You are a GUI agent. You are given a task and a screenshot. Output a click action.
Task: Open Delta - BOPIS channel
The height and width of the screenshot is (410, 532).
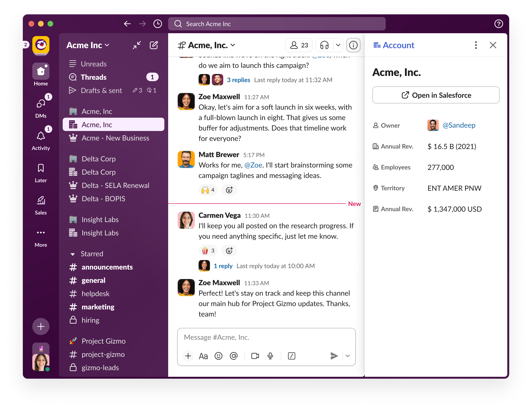[113, 199]
